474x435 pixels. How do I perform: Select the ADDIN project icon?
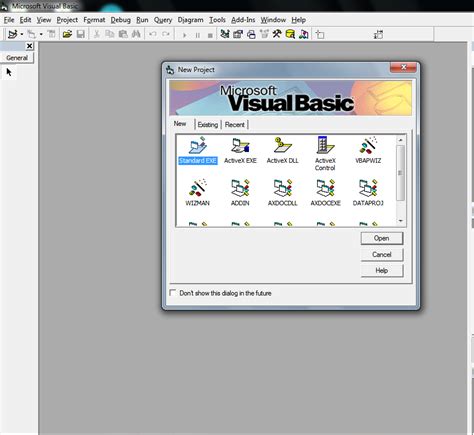click(x=240, y=193)
